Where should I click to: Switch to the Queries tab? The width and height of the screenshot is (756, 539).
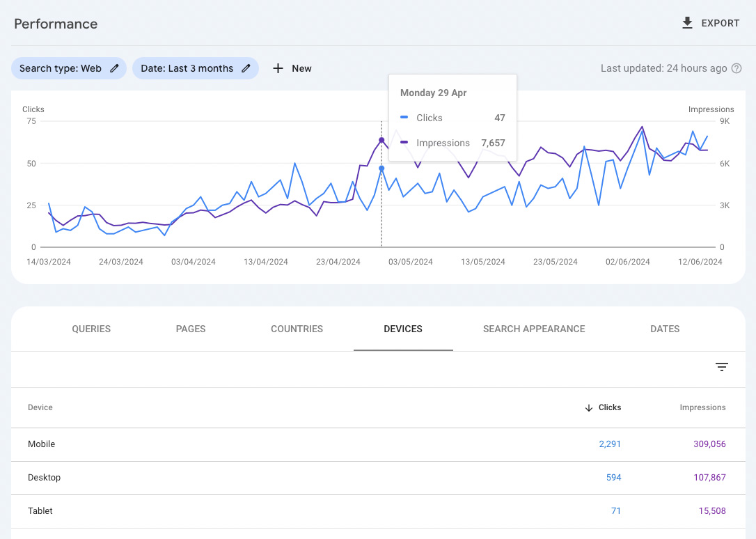[x=91, y=329]
